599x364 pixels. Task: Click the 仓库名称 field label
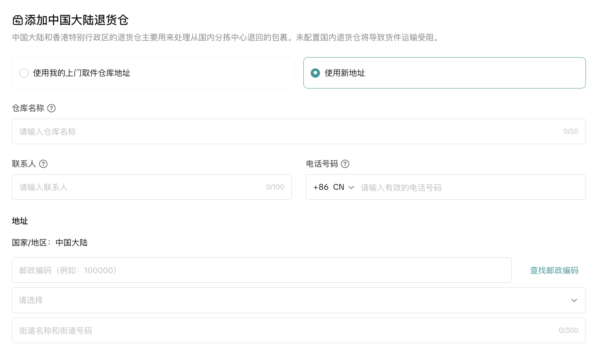tap(28, 108)
